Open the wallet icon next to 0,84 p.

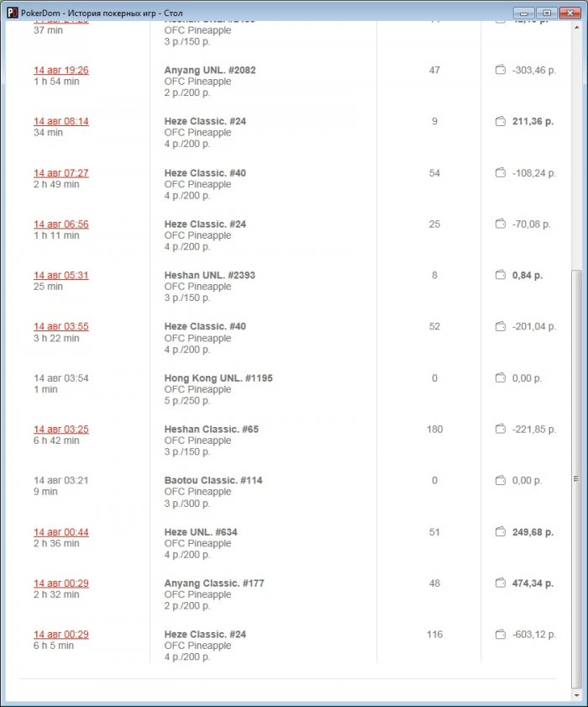(501, 275)
